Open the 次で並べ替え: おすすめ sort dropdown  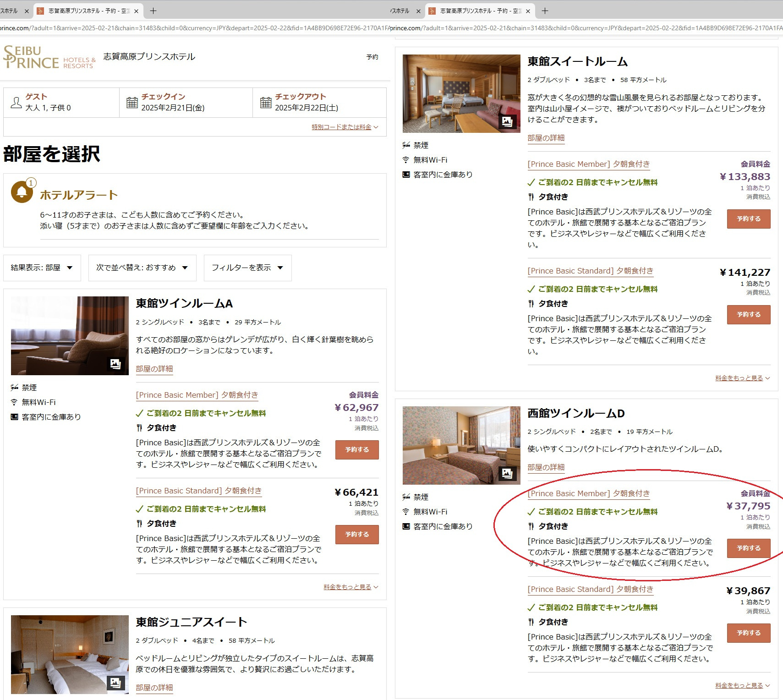pos(142,268)
